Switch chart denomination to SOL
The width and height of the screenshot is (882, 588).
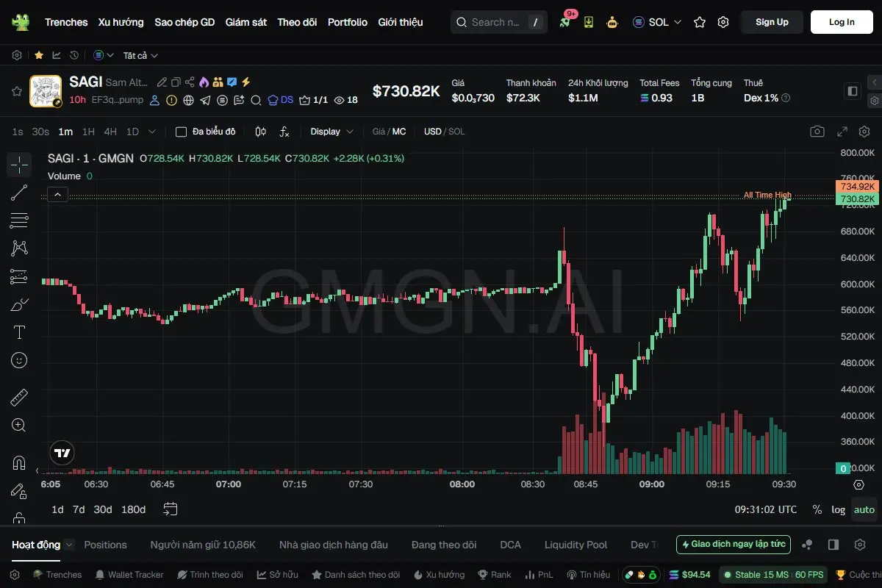456,132
